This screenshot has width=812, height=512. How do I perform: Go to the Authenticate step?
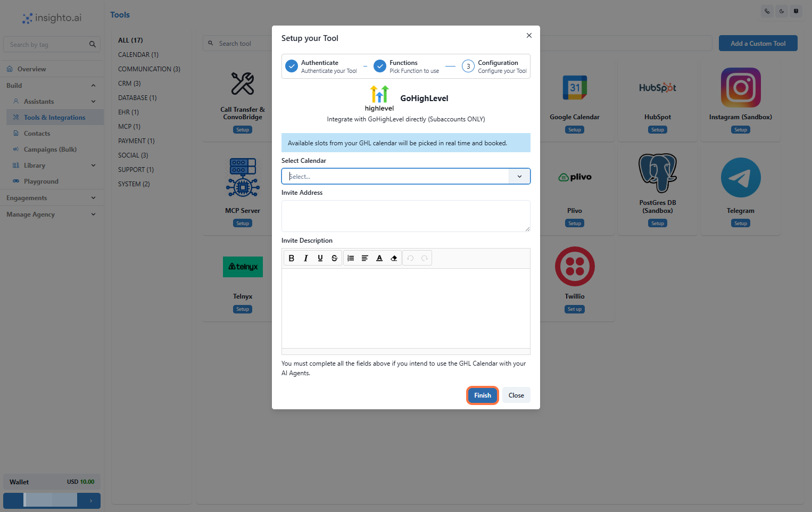(321, 67)
